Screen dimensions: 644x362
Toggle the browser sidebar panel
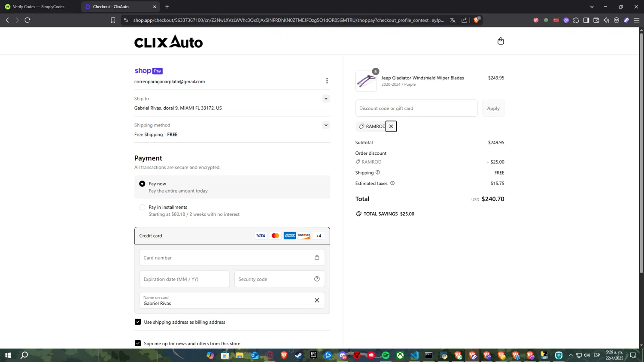(x=586, y=20)
